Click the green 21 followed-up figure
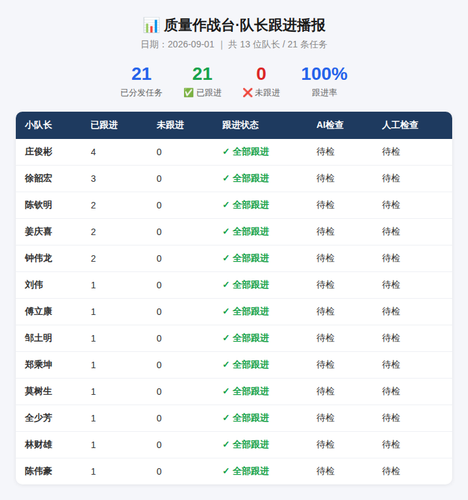 [202, 74]
